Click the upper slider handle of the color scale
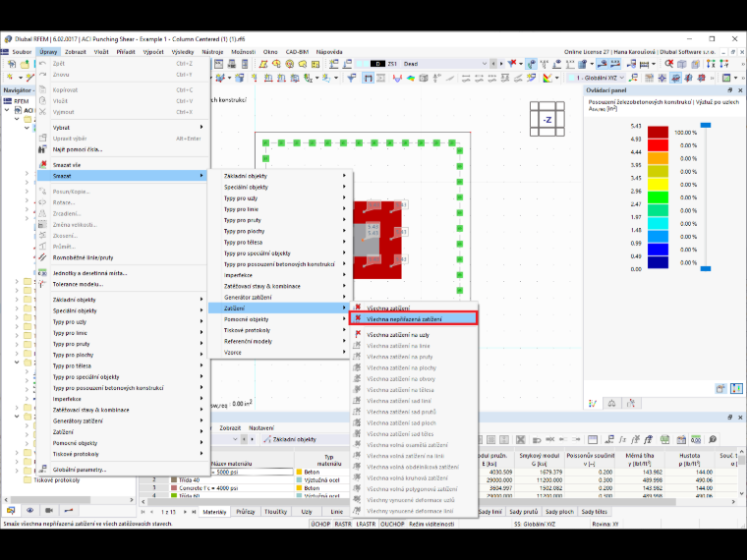The image size is (747, 560). click(706, 125)
